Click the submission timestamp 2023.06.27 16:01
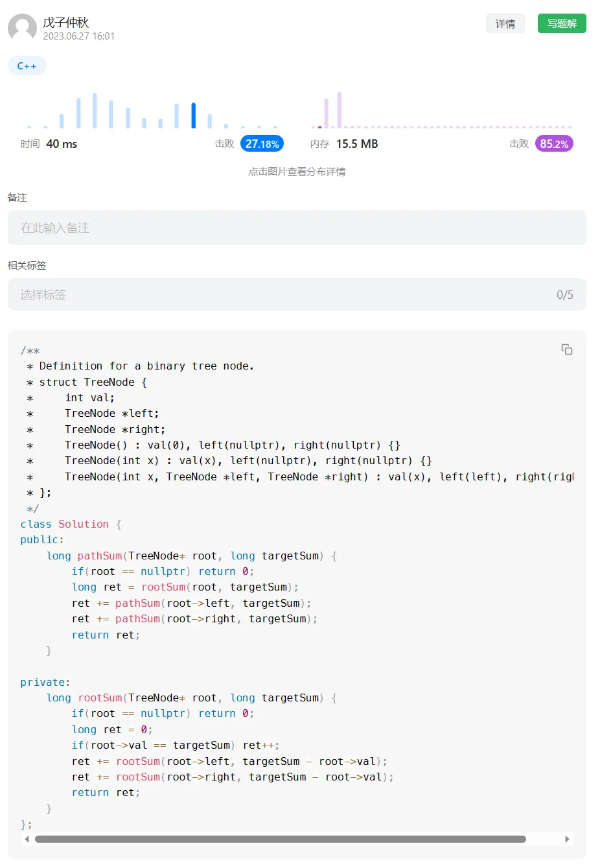This screenshot has width=600, height=868. pyautogui.click(x=79, y=36)
